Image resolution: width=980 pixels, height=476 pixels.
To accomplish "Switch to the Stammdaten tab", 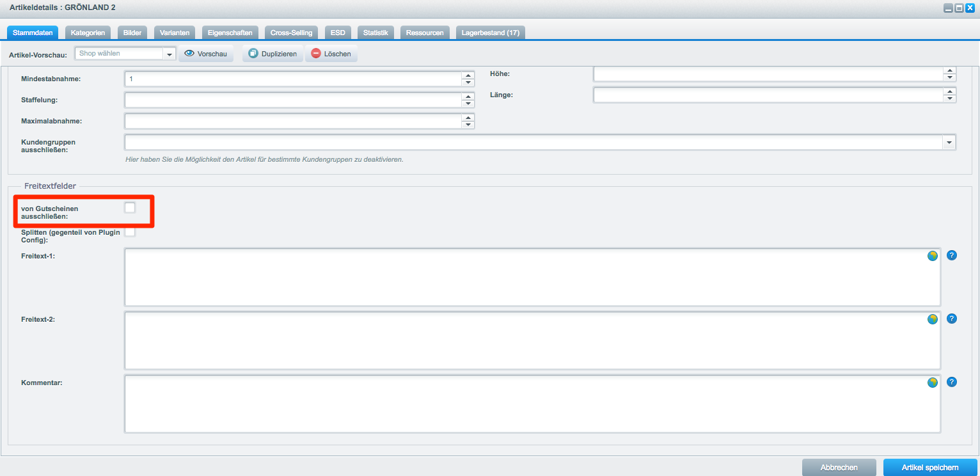I will [33, 33].
